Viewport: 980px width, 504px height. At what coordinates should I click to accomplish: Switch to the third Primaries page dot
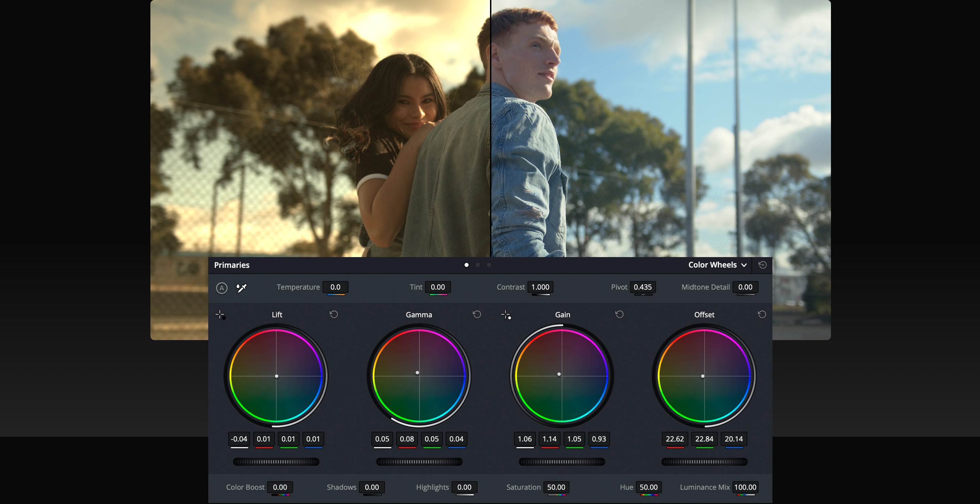point(489,265)
